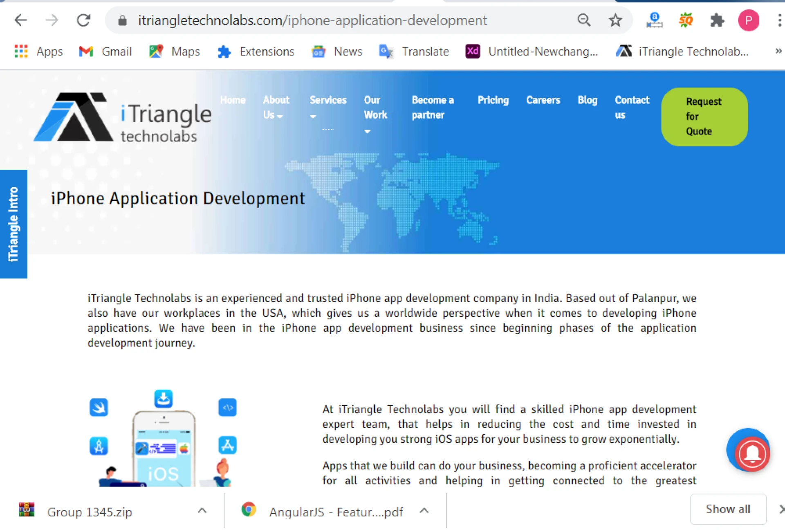Viewport: 785px width, 532px height.
Task: Bookmark page with star icon
Action: 615,20
